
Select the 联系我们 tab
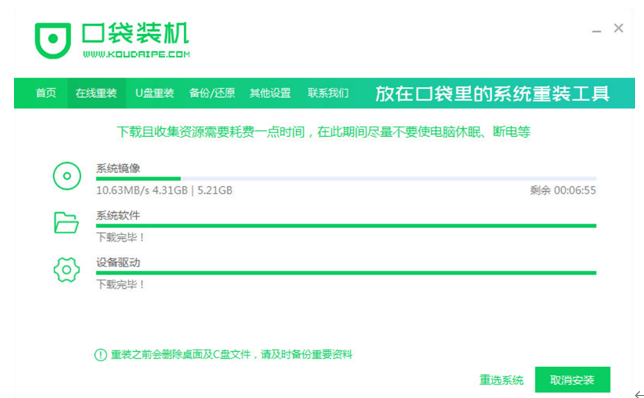328,93
